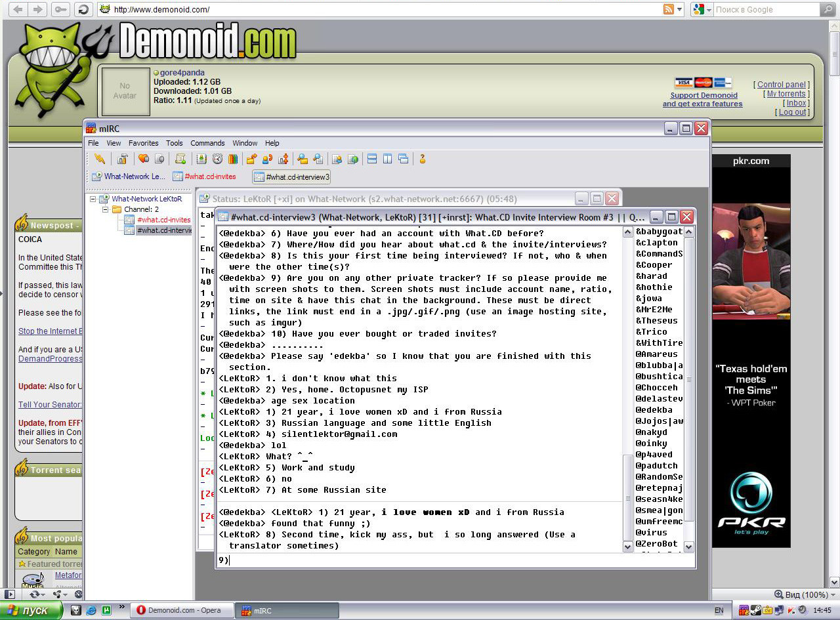Select nick @edekba in the nicklist
This screenshot has width=840, height=620.
[654, 410]
